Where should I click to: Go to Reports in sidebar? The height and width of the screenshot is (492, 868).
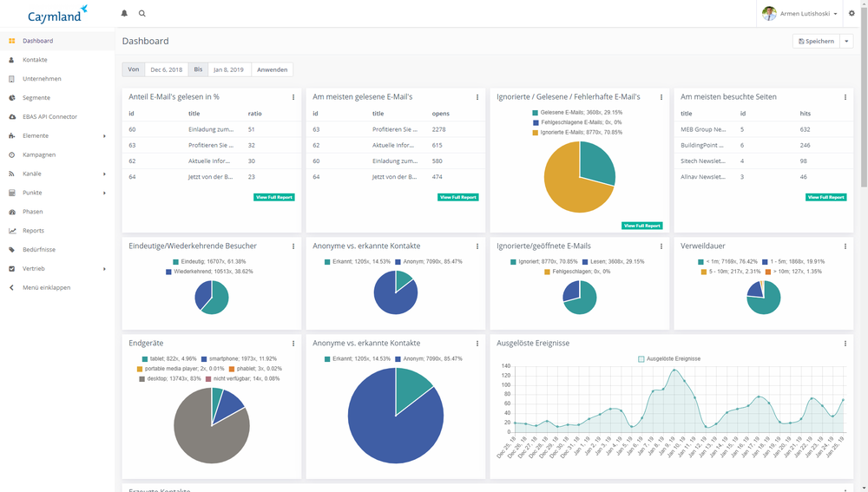(x=33, y=231)
